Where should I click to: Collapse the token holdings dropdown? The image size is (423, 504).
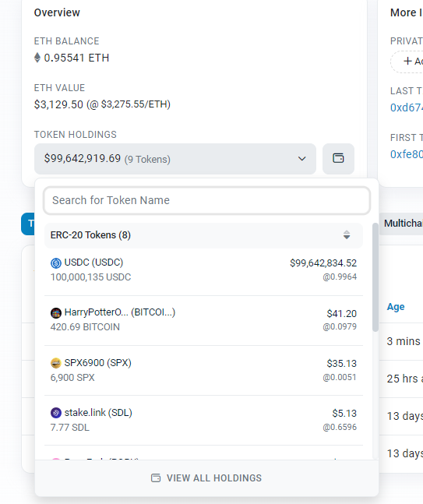(175, 159)
